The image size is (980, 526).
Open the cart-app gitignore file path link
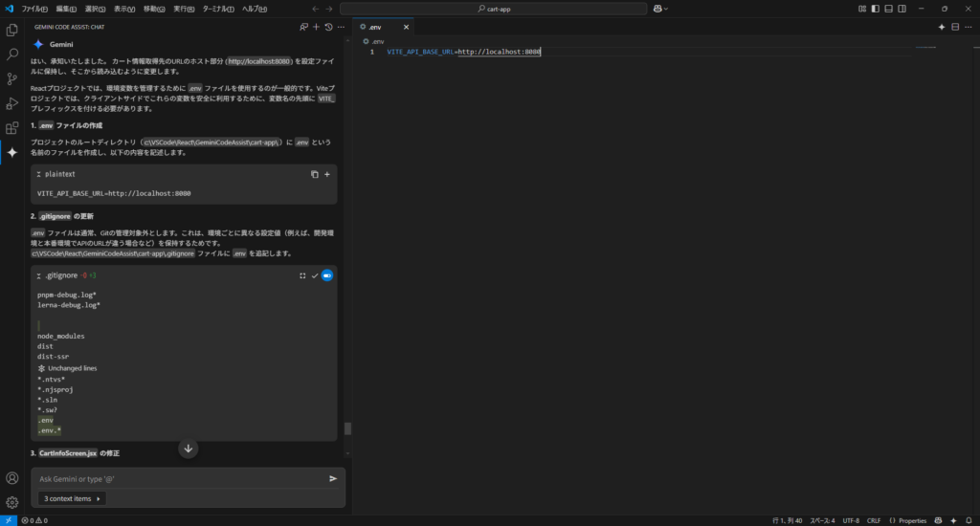click(x=113, y=253)
